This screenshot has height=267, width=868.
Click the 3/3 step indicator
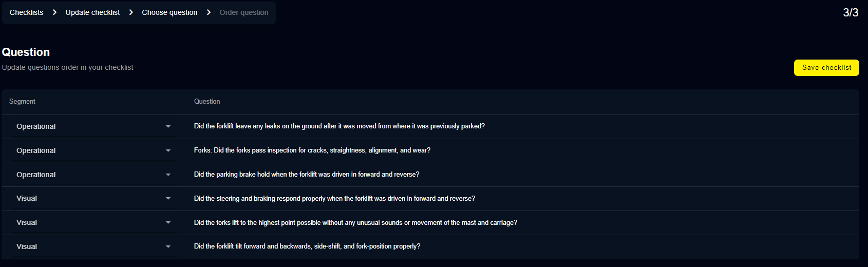(850, 12)
